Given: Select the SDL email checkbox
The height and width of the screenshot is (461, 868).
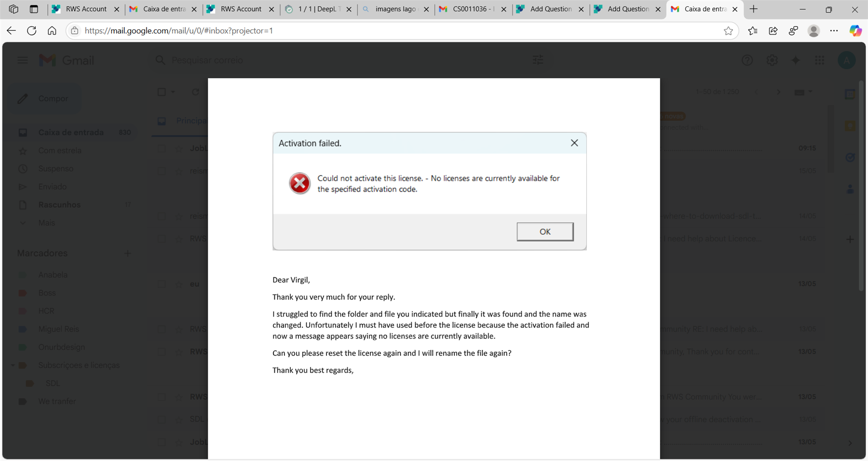Looking at the screenshot, I should tap(162, 419).
